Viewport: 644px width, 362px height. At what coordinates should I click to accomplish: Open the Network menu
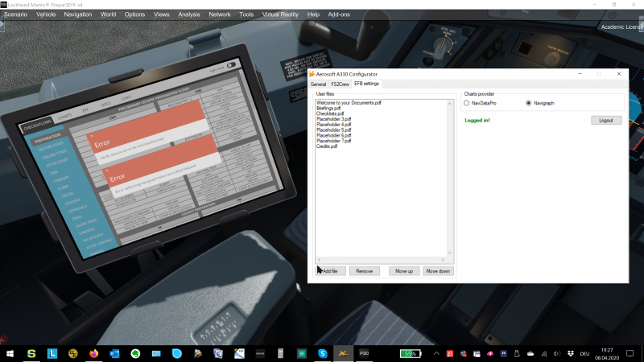(x=219, y=14)
